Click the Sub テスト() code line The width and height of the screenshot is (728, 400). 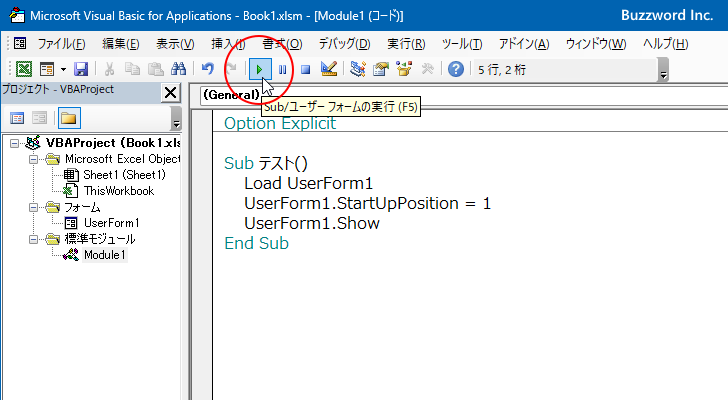(266, 163)
